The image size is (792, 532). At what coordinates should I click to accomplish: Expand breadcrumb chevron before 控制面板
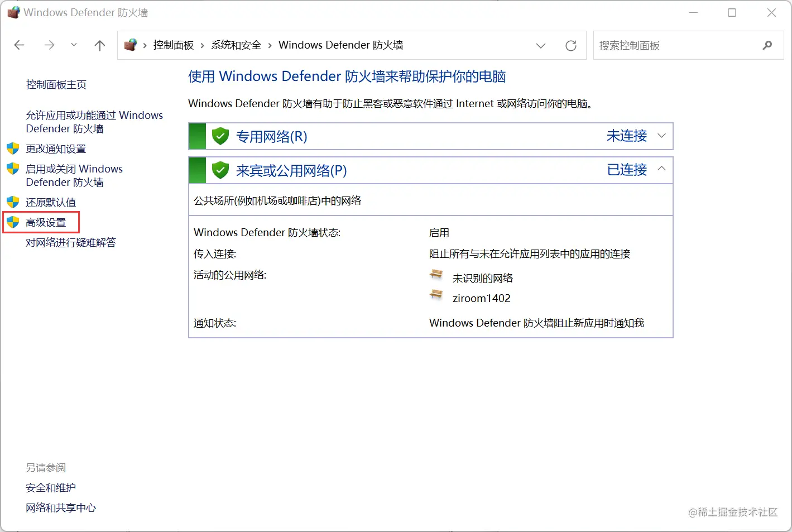pos(145,45)
